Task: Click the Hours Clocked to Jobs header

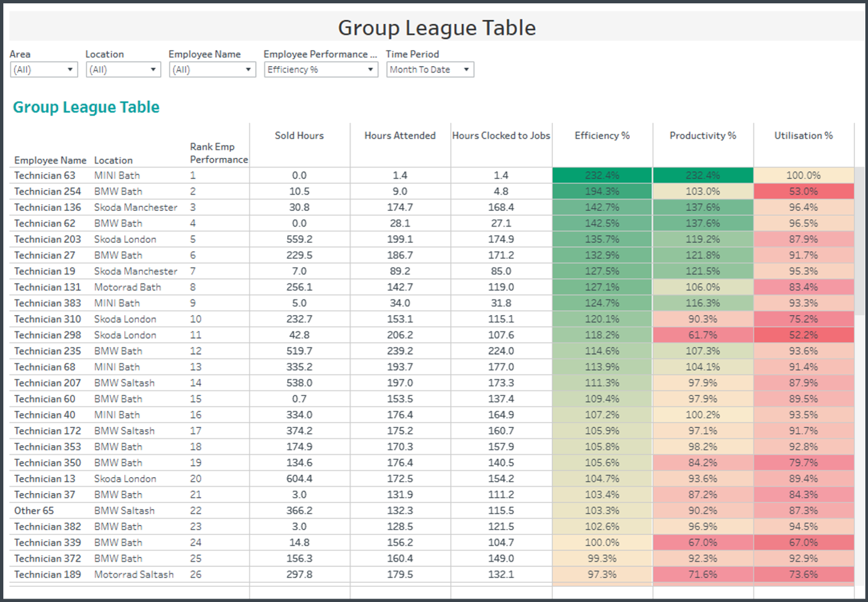Action: [501, 135]
